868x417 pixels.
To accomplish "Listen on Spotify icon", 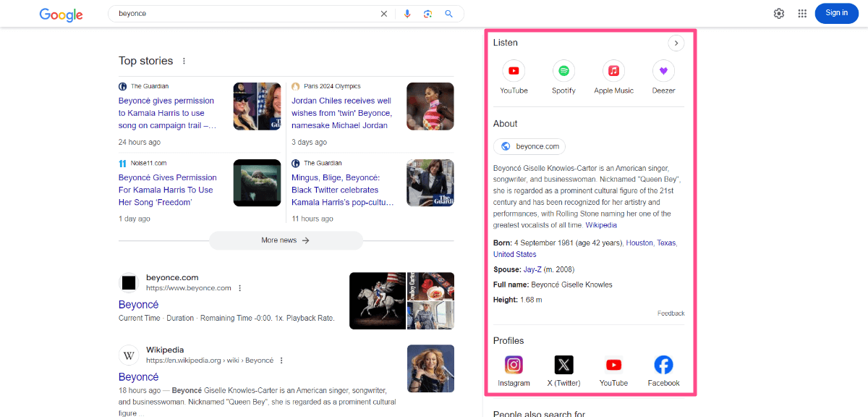I will 563,71.
